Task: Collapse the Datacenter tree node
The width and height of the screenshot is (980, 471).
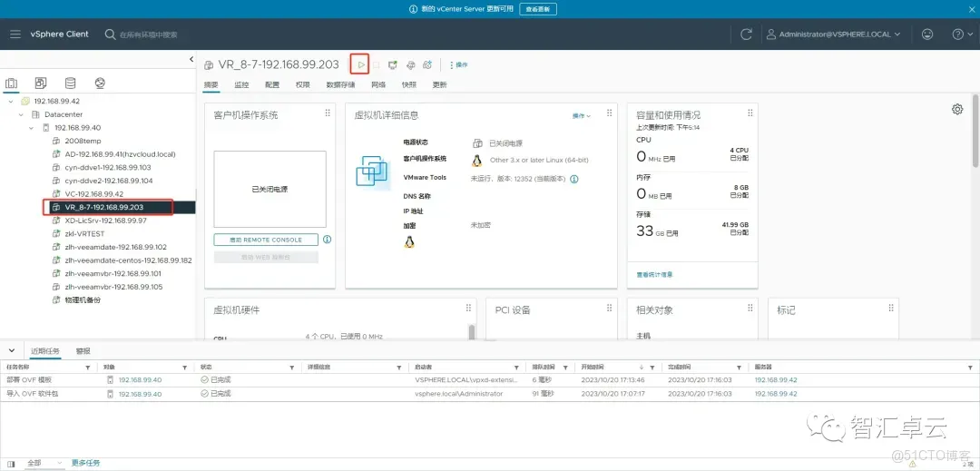Action: (21, 114)
